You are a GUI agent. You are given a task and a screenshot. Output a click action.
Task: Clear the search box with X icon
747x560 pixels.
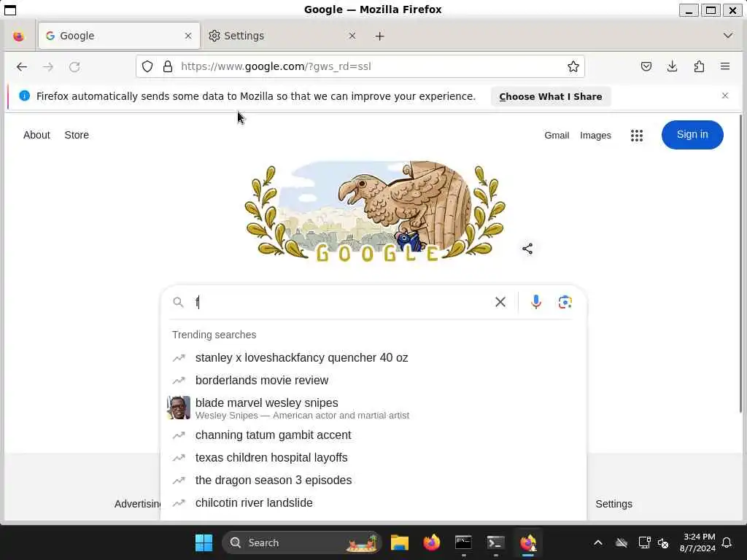click(500, 302)
